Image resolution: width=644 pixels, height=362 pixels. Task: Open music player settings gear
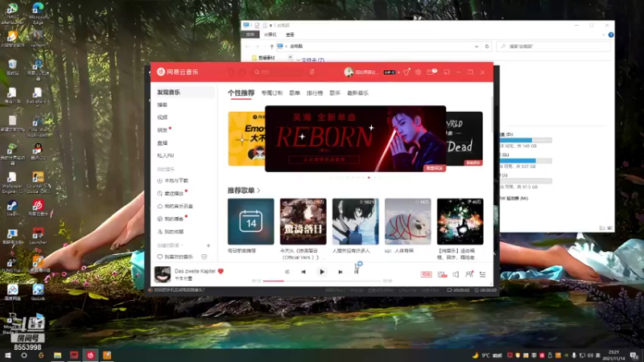[418, 72]
